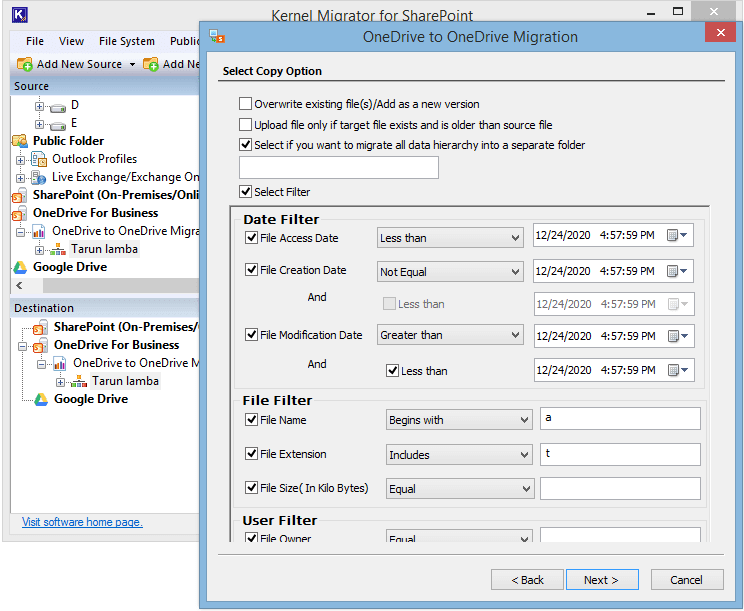This screenshot has height=611, width=744.
Task: Open Visit software home page link
Action: point(82,522)
